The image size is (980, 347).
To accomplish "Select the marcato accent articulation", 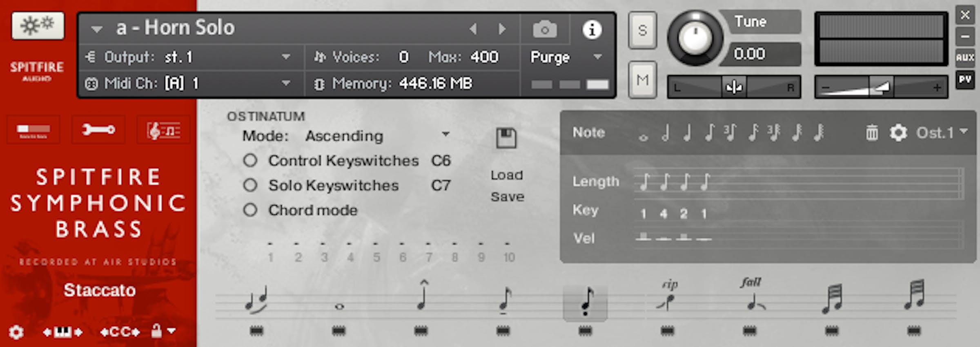I will [x=423, y=296].
